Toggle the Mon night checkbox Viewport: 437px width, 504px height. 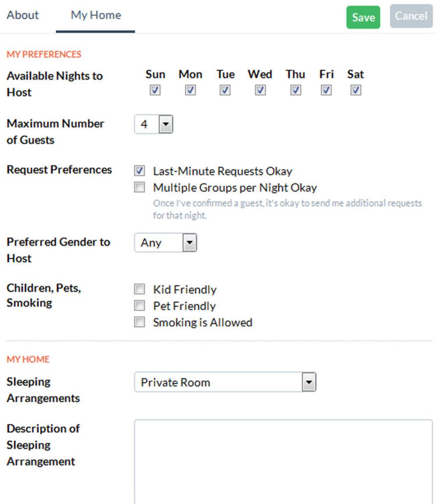point(190,90)
